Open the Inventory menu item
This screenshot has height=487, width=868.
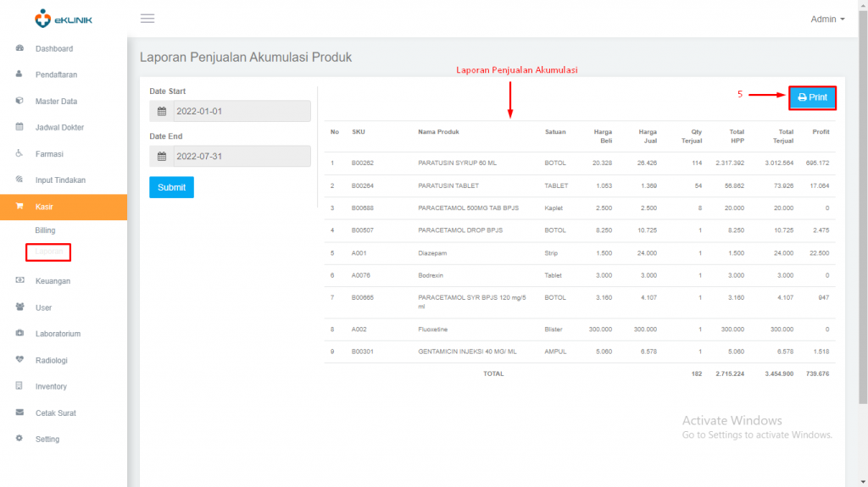51,386
